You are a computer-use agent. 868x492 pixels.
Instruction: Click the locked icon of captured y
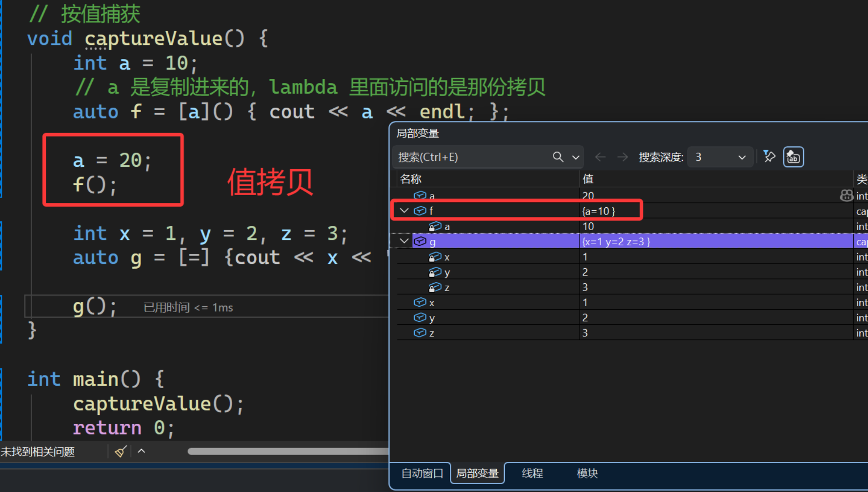coord(435,272)
